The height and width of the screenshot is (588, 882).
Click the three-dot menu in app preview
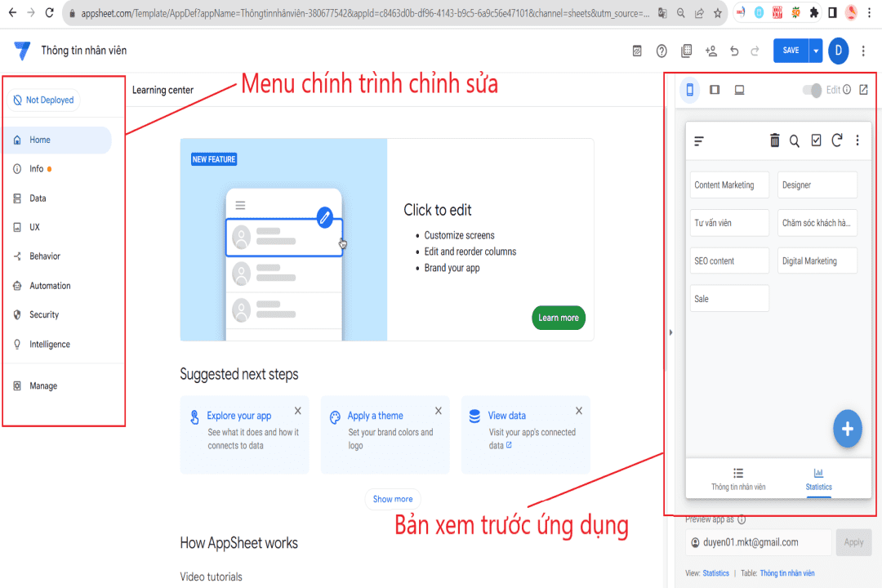(x=857, y=140)
